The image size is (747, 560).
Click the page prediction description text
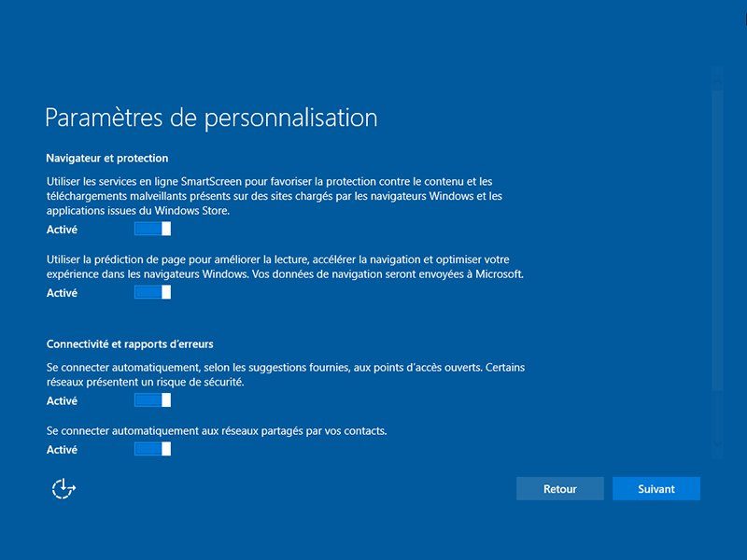285,267
